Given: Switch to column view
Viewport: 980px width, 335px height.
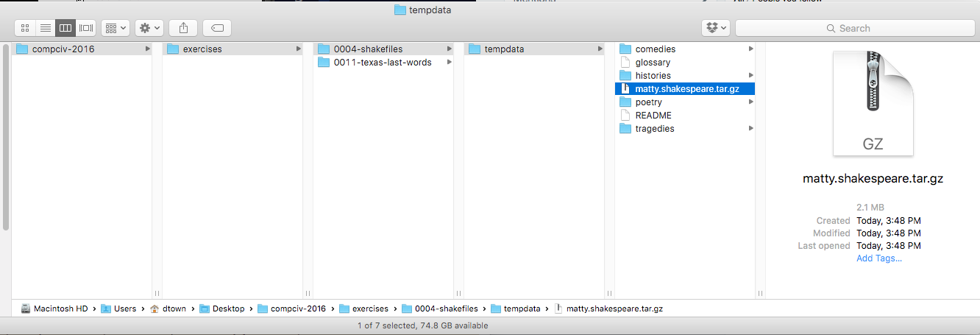Looking at the screenshot, I should 65,28.
